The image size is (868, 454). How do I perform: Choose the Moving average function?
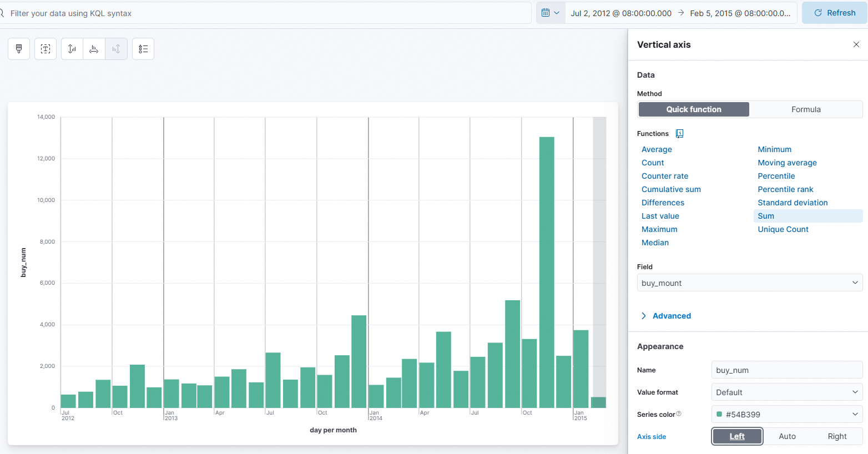[x=787, y=163]
